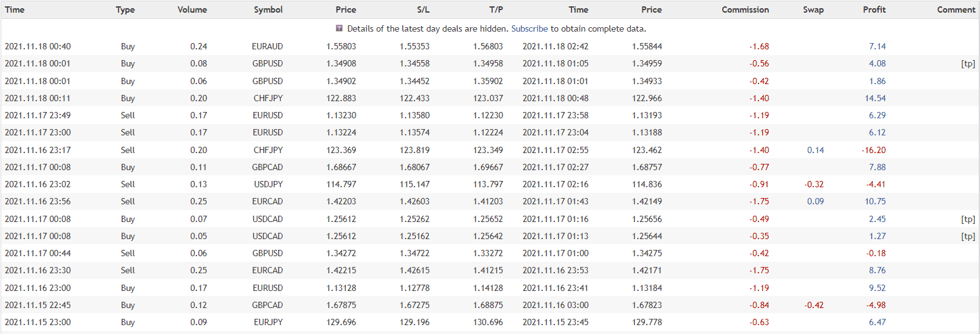
Task: Select the CHFJPY buy row profit 14.54
Action: tap(490, 98)
